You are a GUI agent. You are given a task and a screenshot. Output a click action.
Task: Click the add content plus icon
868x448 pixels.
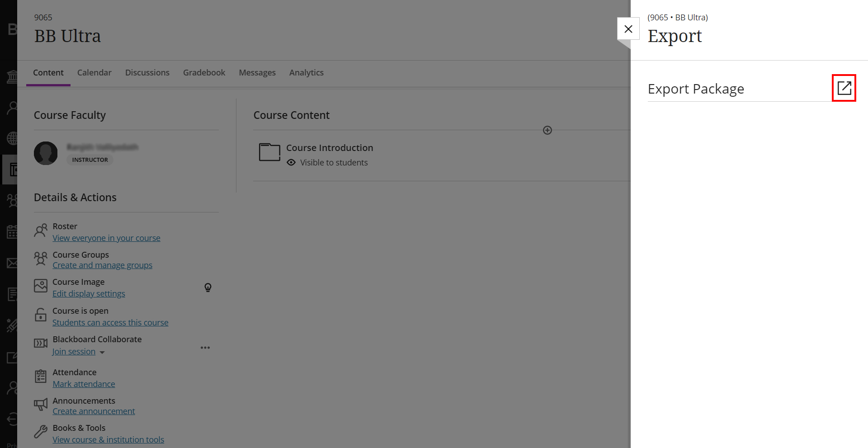547,130
